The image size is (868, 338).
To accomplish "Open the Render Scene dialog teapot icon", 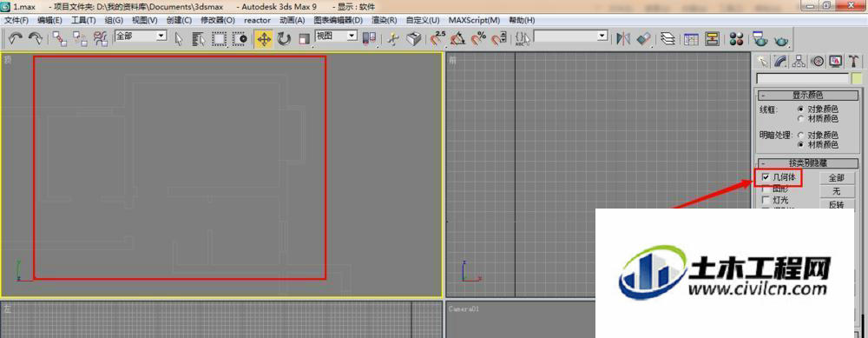I will tap(759, 39).
